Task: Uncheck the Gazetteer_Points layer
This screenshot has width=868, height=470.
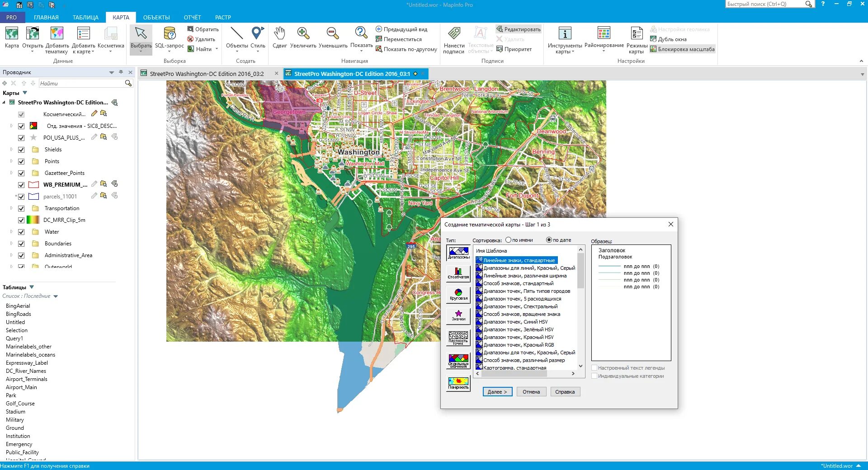Action: (21, 173)
